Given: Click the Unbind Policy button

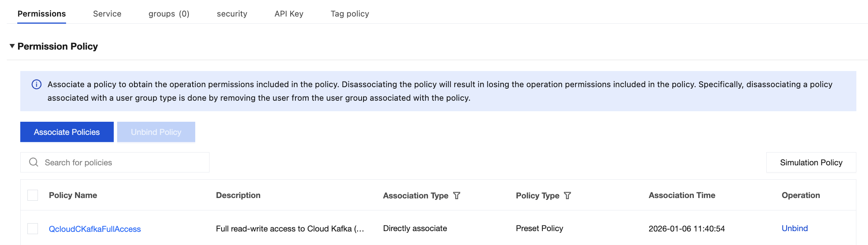Looking at the screenshot, I should point(156,132).
